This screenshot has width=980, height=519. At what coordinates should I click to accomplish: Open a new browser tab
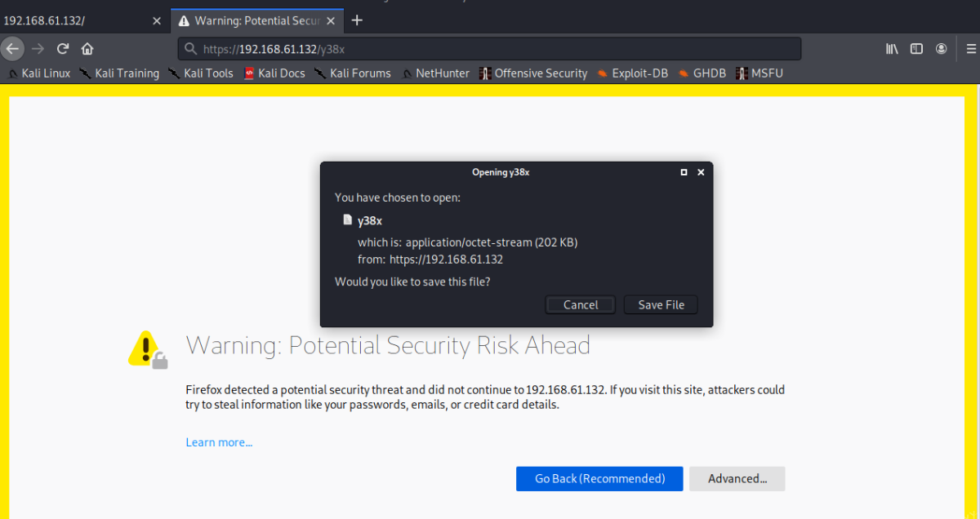click(x=357, y=20)
